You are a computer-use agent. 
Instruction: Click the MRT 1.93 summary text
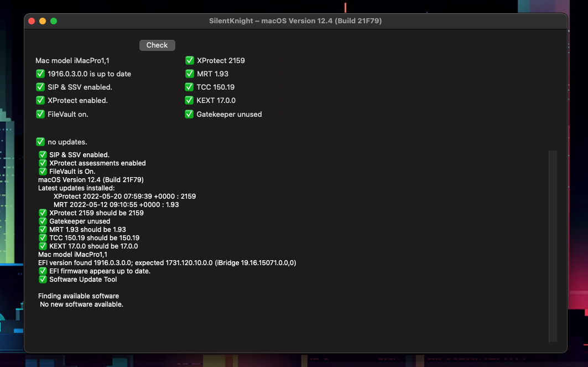212,74
